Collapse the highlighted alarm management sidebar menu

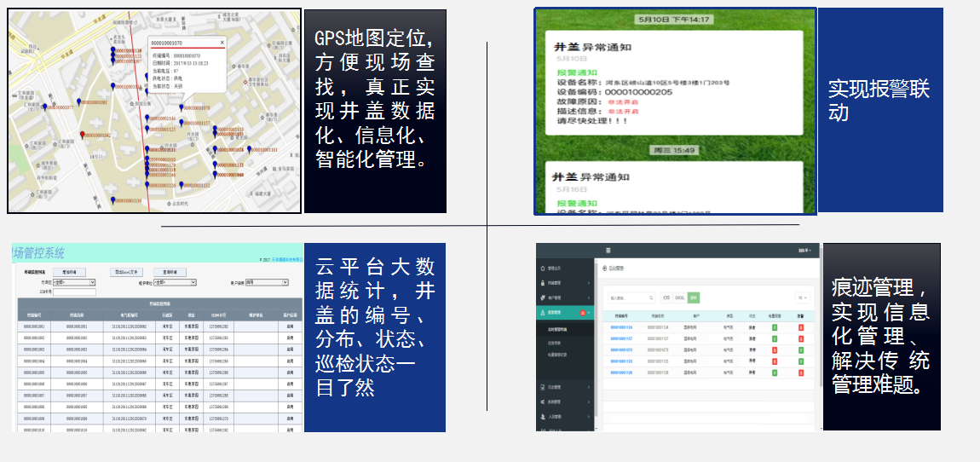pyautogui.click(x=565, y=313)
